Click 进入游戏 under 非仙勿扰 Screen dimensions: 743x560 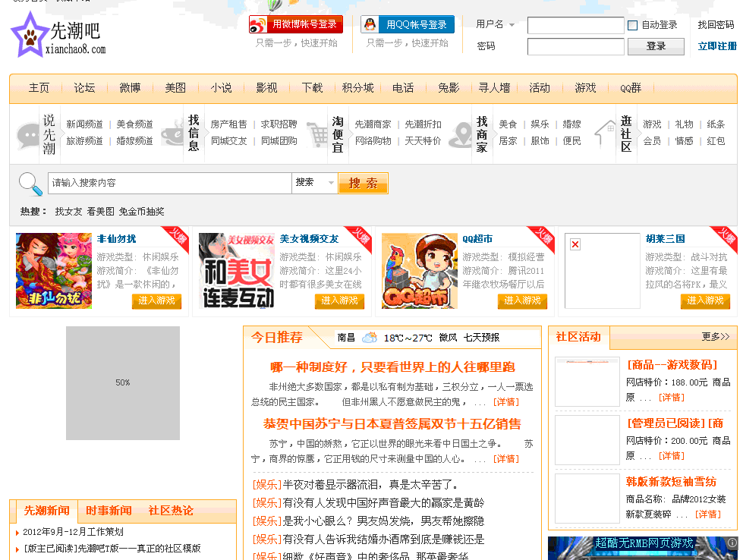point(156,301)
